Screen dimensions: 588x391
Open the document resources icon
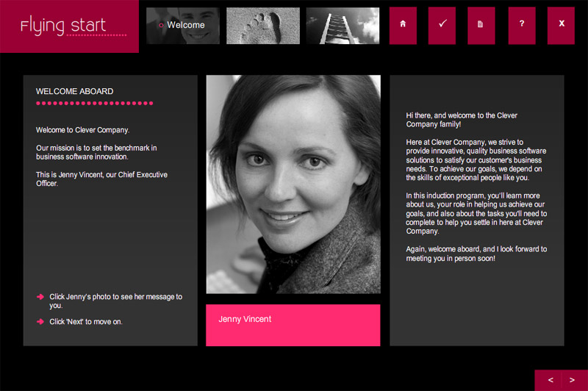(481, 26)
